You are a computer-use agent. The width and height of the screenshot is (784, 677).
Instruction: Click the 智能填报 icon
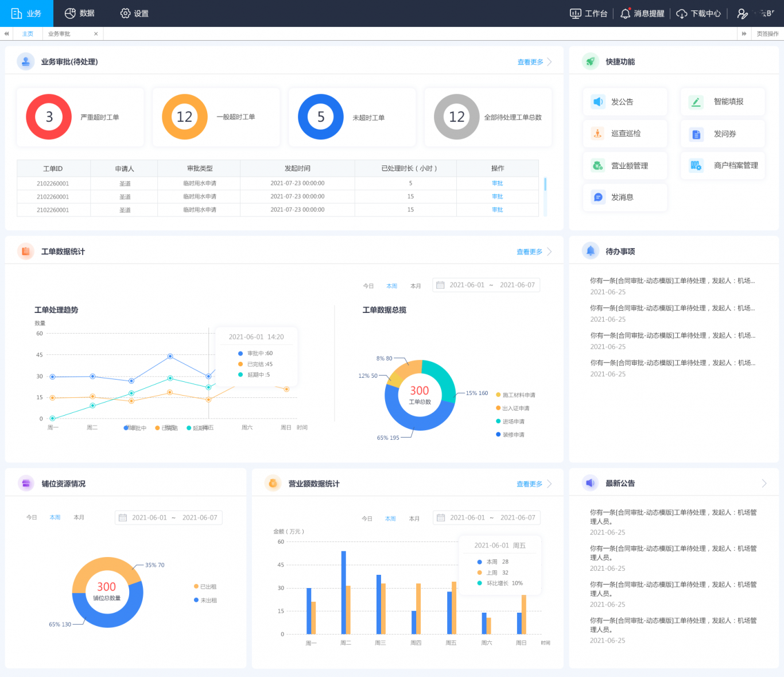(x=696, y=102)
